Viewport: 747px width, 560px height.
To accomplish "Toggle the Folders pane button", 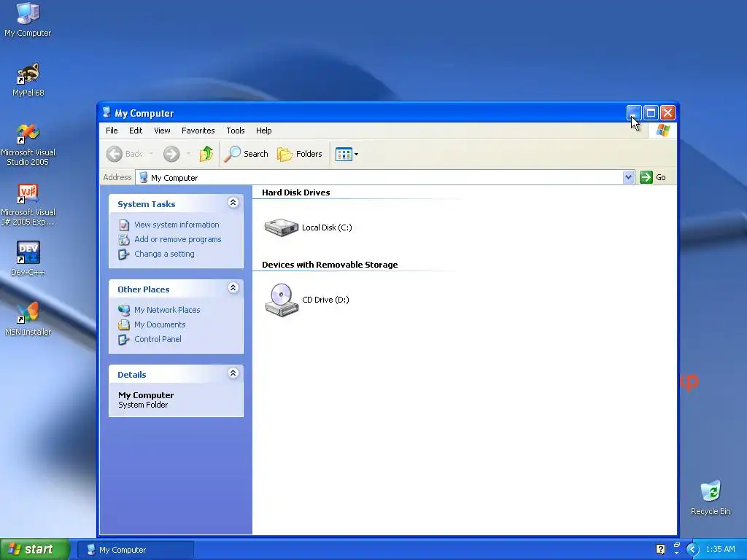I will click(300, 154).
